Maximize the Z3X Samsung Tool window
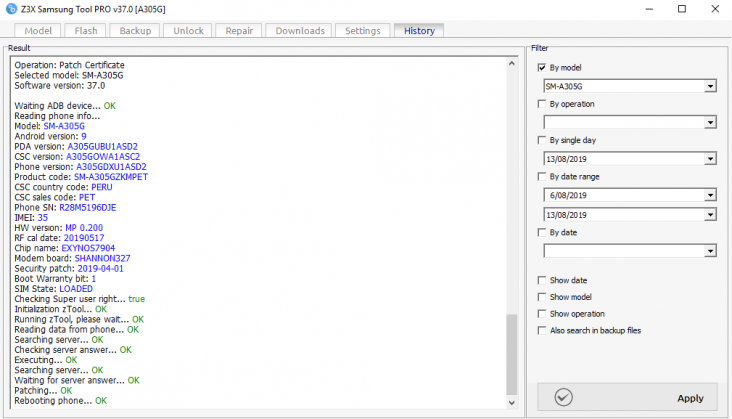 tap(682, 9)
